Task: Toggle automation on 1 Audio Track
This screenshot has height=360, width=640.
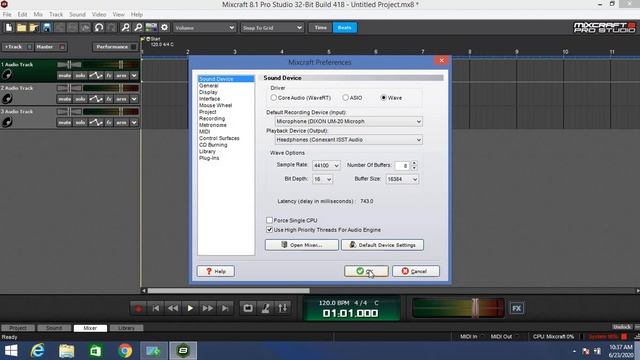Action: [96, 76]
